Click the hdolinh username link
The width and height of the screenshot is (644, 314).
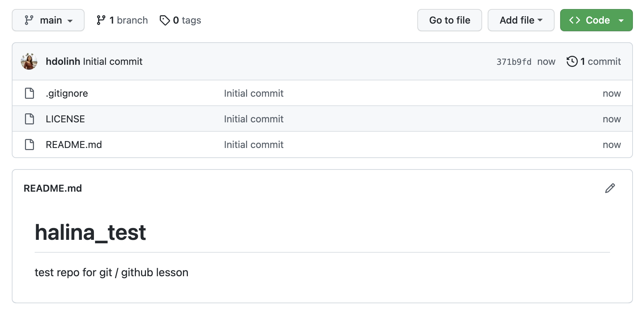[x=63, y=61]
